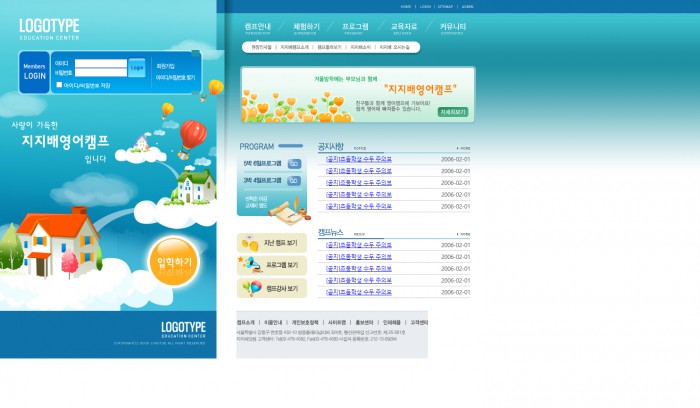Click the blue Login button

coord(137,67)
